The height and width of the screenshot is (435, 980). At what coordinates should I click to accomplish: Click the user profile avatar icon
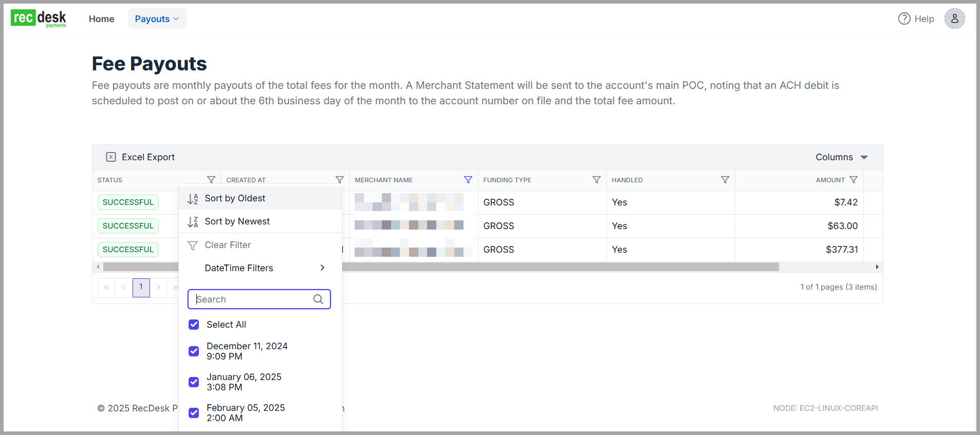[x=954, y=19]
